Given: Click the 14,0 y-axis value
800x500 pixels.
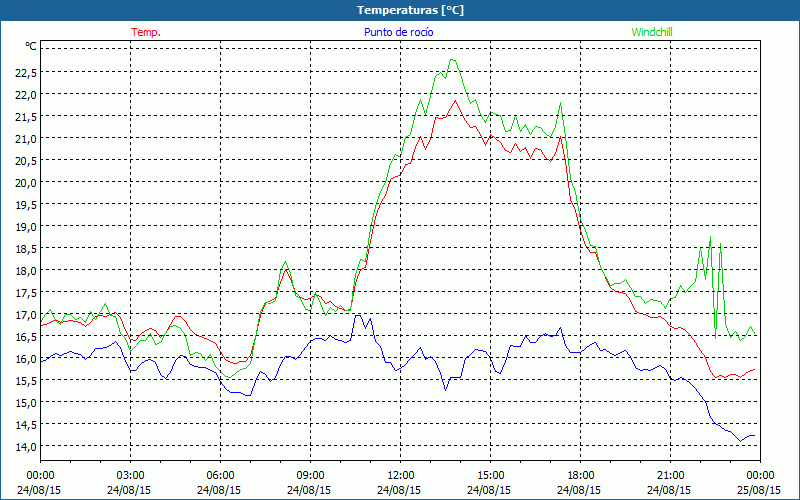Looking at the screenshot, I should click(26, 446).
